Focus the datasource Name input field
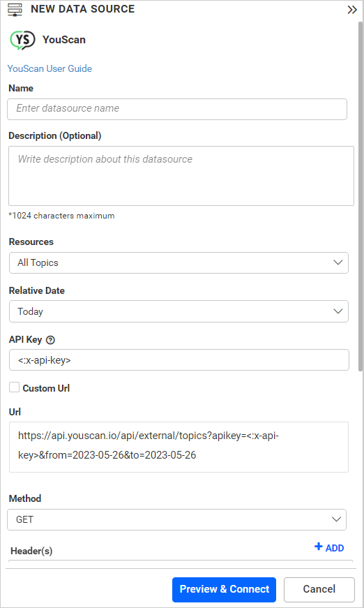 (177, 109)
